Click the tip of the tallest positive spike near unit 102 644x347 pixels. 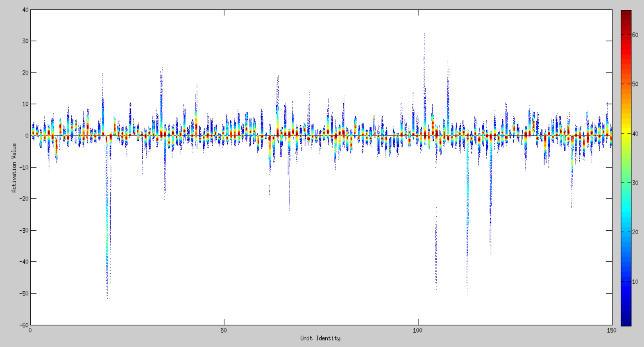point(425,34)
